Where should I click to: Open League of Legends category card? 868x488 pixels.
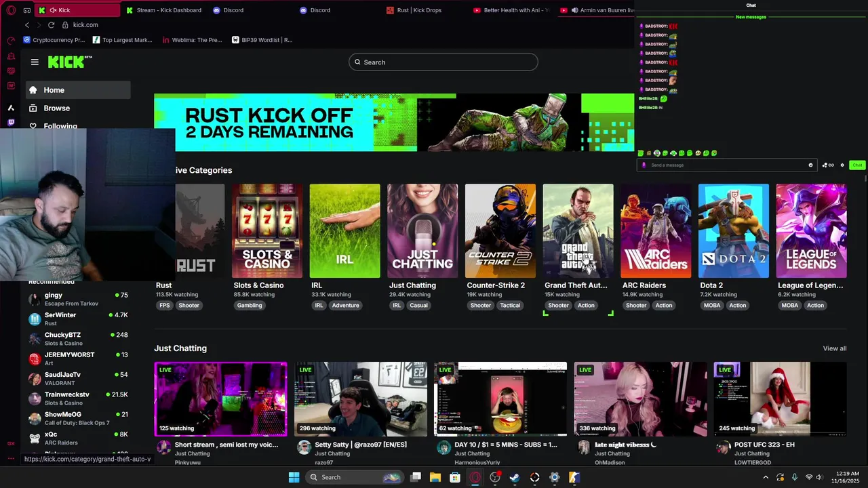click(x=811, y=231)
